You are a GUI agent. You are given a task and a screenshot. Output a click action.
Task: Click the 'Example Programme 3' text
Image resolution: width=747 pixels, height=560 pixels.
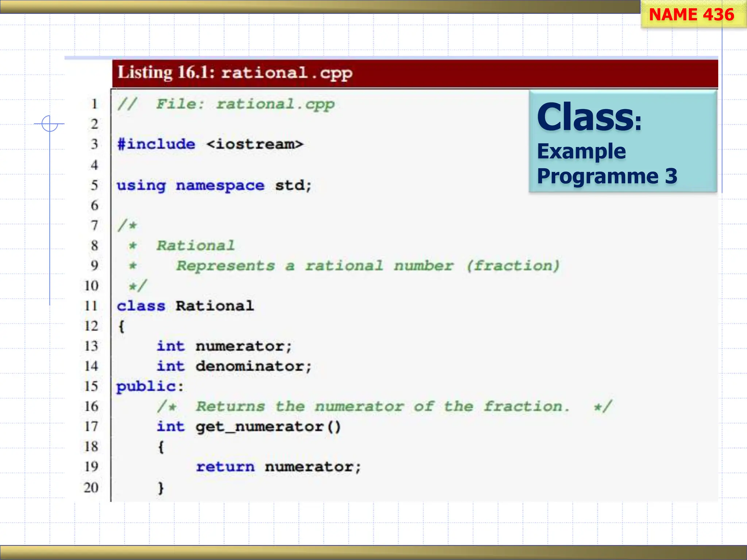607,163
